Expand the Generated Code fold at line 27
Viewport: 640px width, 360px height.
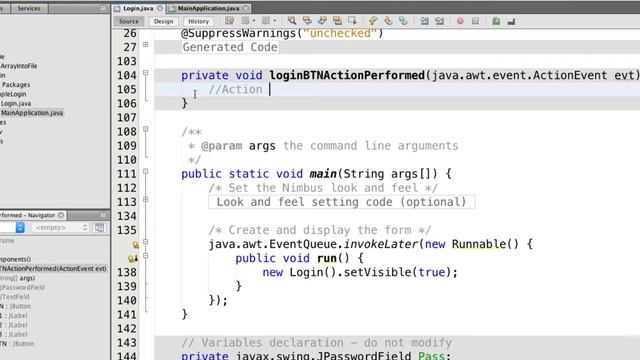tap(146, 44)
